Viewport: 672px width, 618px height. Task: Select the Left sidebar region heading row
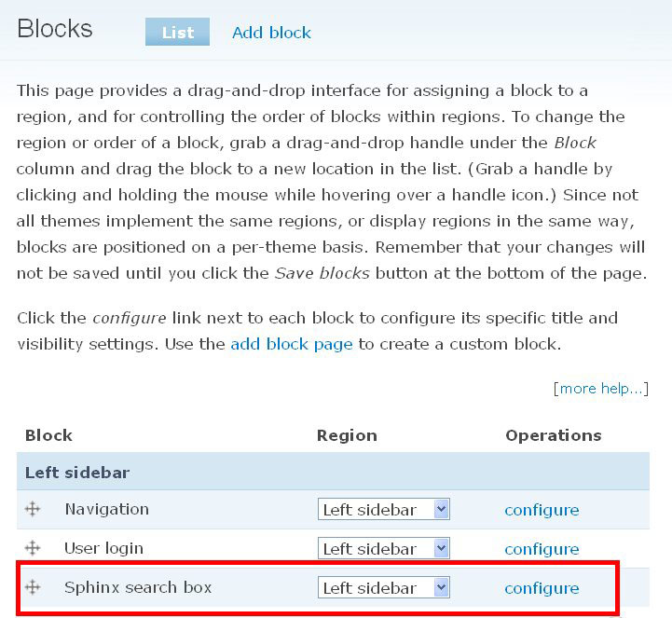coord(77,473)
